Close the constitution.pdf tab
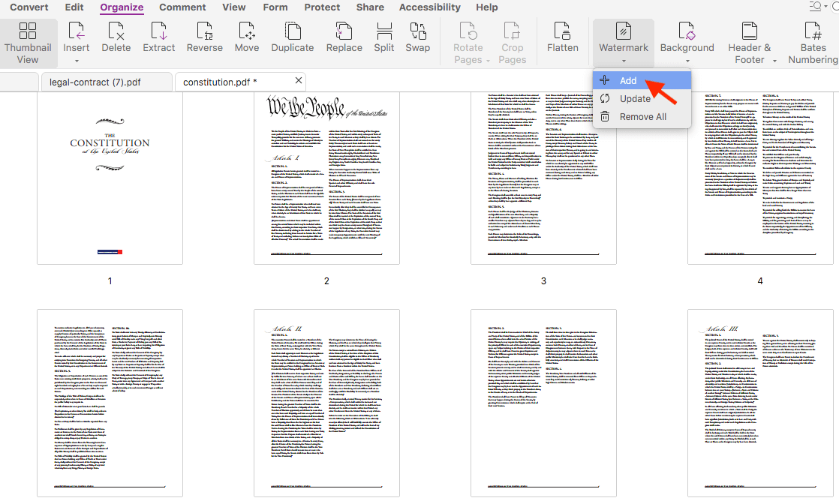Screen dimensions: 839x504 [x=299, y=80]
